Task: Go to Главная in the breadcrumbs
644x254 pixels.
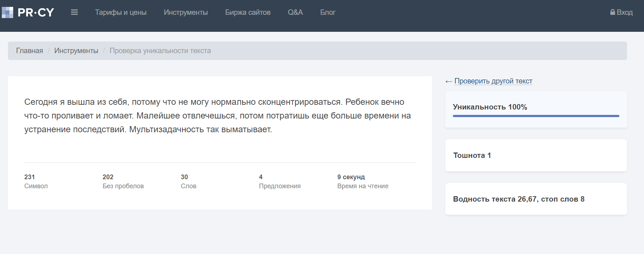Action: coord(29,51)
